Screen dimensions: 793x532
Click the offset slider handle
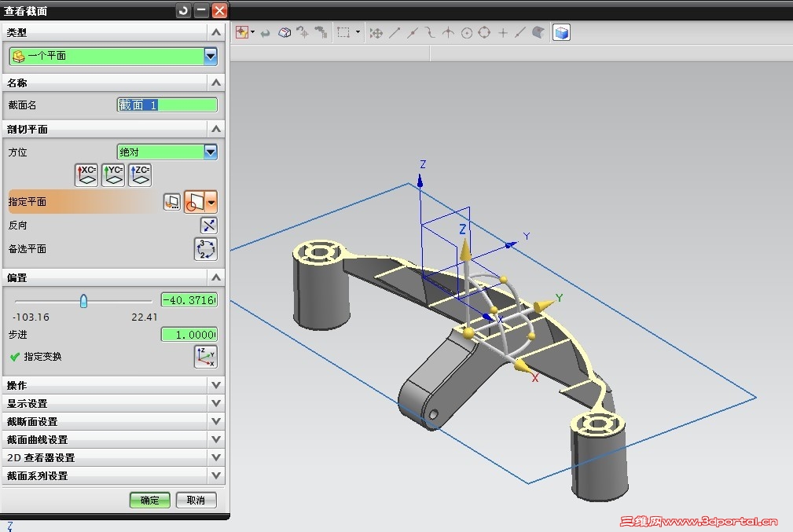[83, 302]
